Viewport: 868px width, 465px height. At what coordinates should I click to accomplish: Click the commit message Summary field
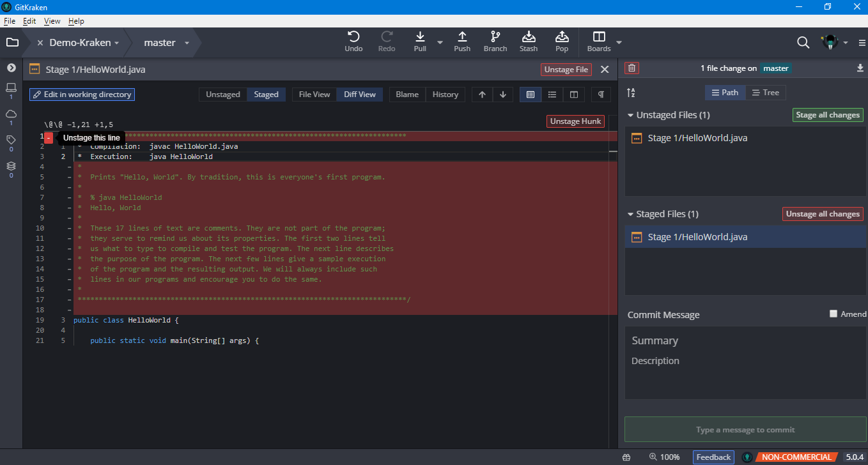click(x=745, y=340)
